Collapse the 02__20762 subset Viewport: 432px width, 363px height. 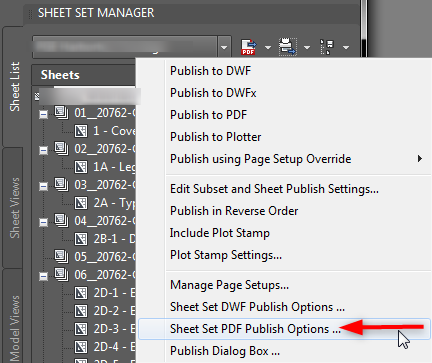(43, 150)
